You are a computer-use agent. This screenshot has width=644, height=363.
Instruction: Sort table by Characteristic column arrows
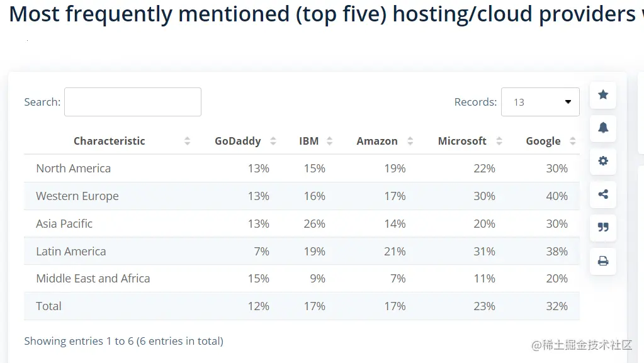[187, 141]
